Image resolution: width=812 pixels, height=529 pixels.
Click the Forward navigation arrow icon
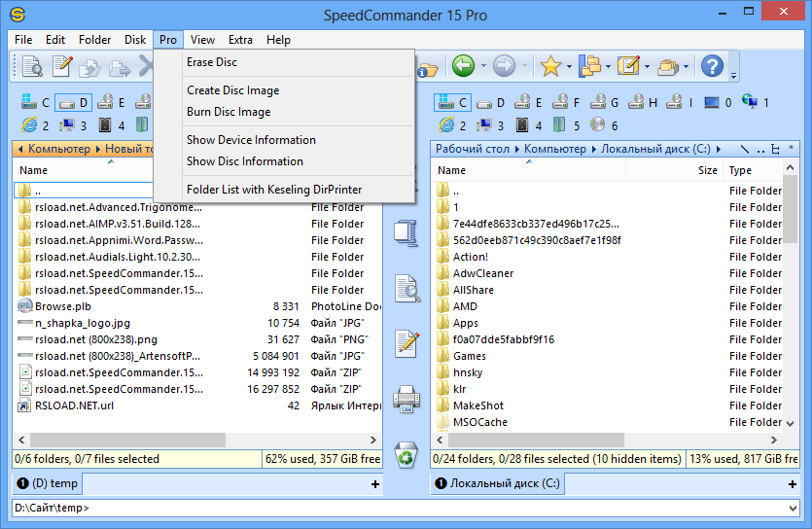(504, 66)
